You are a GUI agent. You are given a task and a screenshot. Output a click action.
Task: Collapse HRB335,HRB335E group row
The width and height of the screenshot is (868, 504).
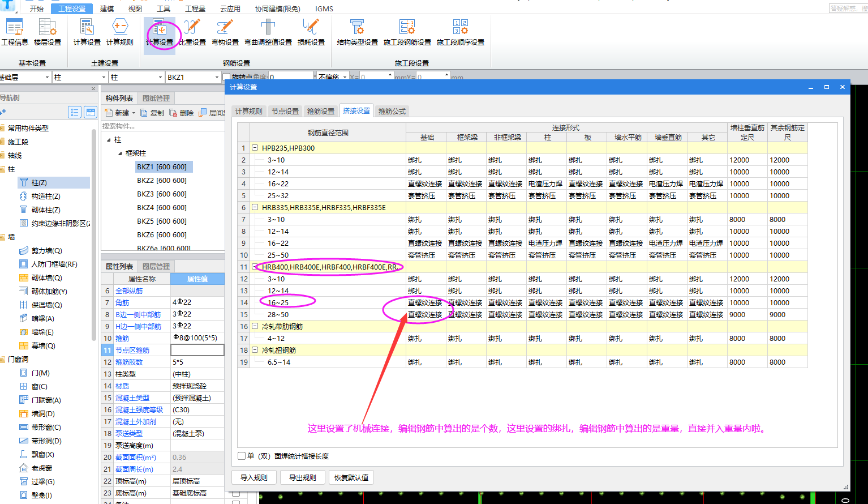click(x=255, y=207)
